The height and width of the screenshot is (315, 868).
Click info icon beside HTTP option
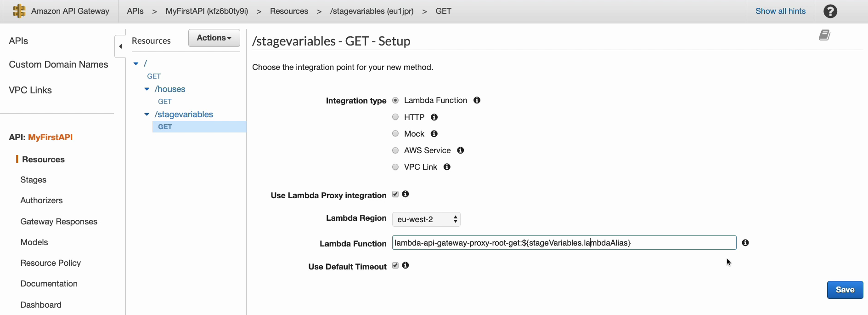coord(434,117)
